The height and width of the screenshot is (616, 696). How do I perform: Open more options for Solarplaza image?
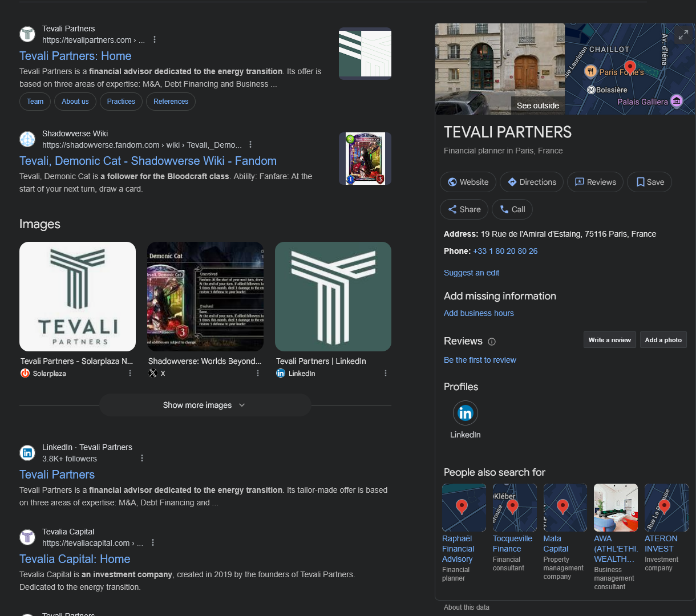tap(130, 373)
